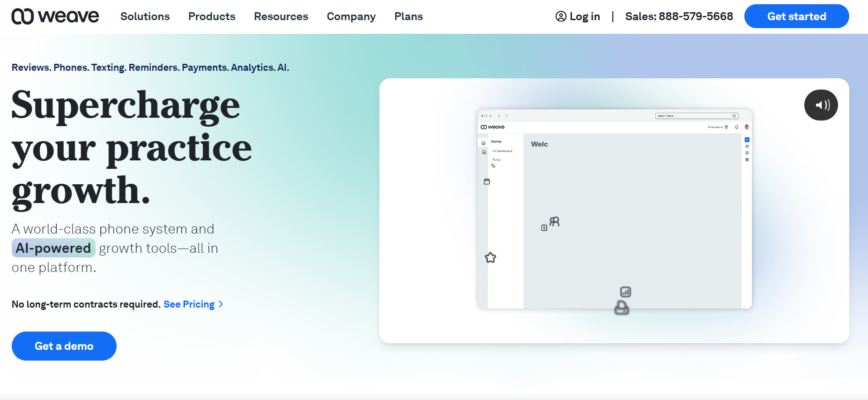Click the fax printer icon
Screen dimensions: 868x400
(622, 308)
